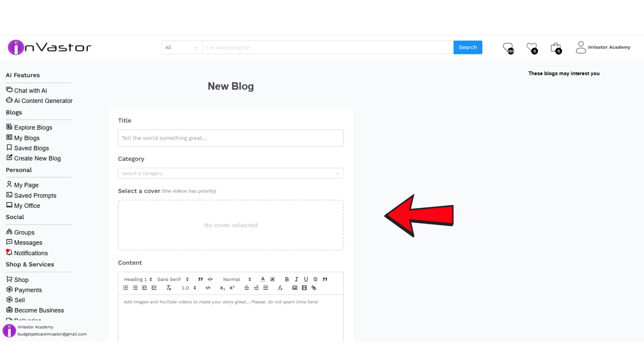Open the shopping cart icon in header
This screenshot has width=644, height=362.
556,48
